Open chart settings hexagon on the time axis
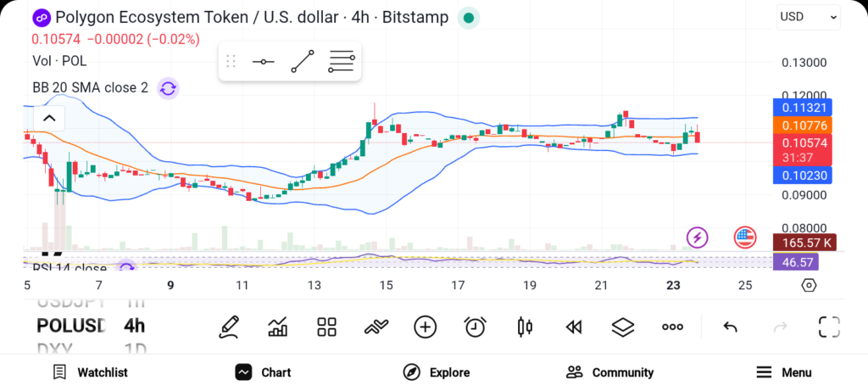Viewport: 868px width, 391px height. [x=809, y=285]
